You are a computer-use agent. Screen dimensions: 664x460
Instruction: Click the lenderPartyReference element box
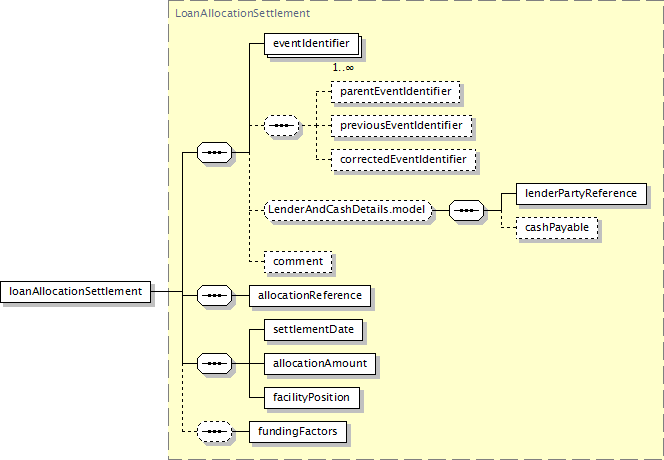581,194
